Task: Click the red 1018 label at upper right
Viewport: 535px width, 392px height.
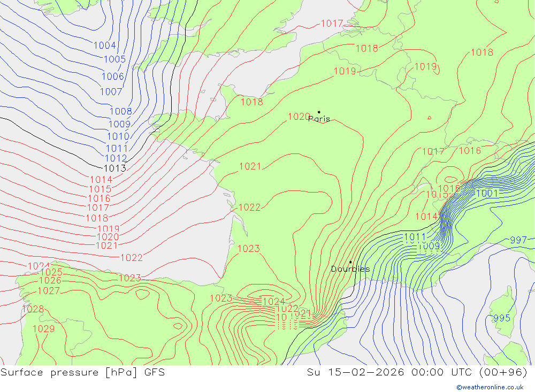Action: (x=482, y=52)
